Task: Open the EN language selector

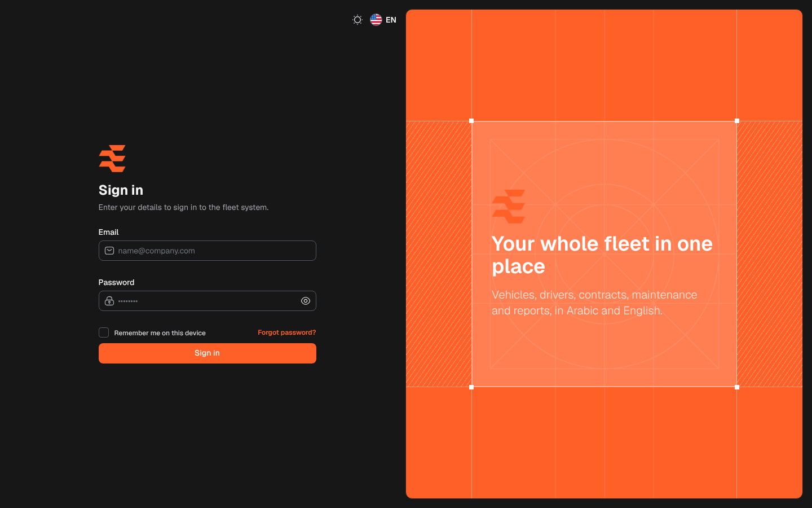Action: coord(383,20)
